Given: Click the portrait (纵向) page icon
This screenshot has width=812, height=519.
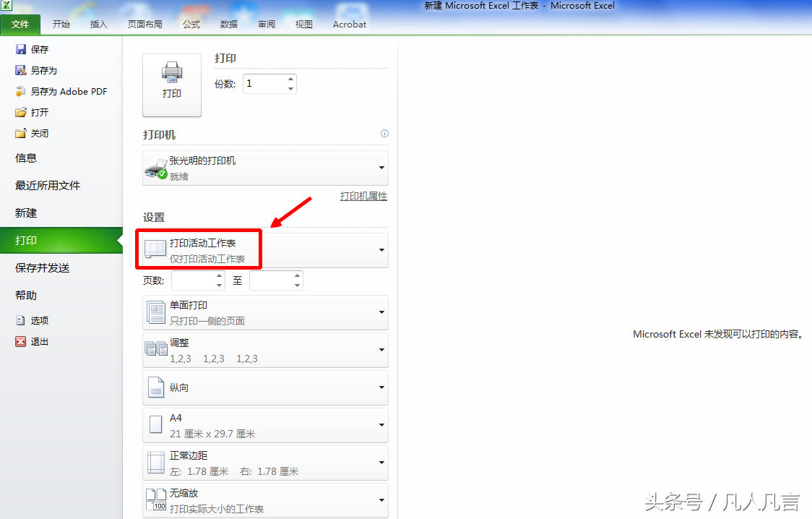Looking at the screenshot, I should point(156,387).
